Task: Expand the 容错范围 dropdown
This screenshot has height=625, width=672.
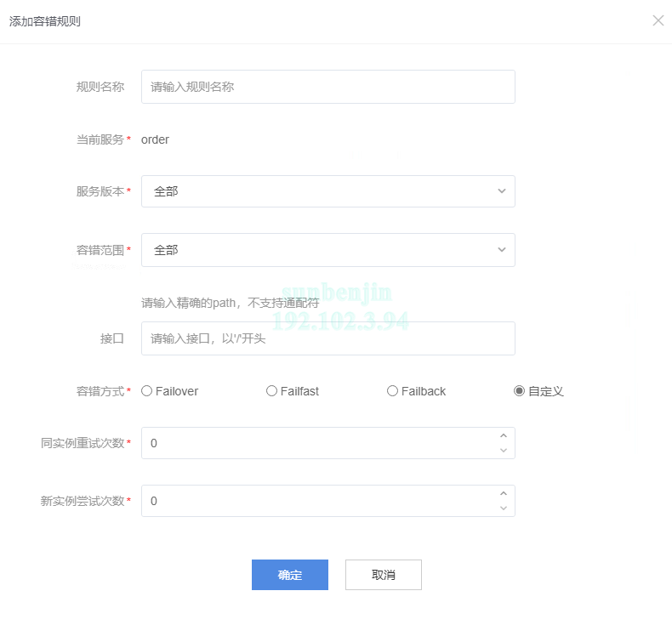Action: coord(327,250)
